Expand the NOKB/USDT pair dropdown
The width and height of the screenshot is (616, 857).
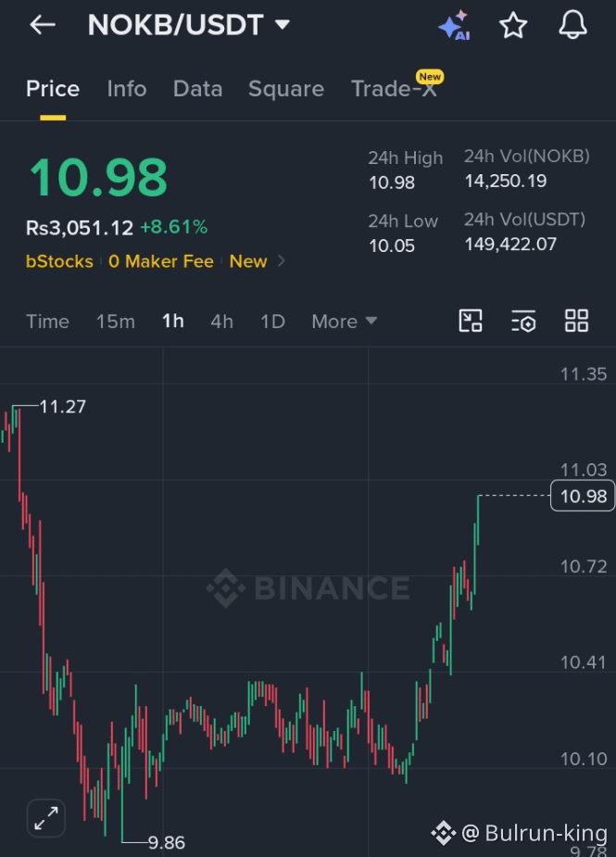(x=282, y=25)
